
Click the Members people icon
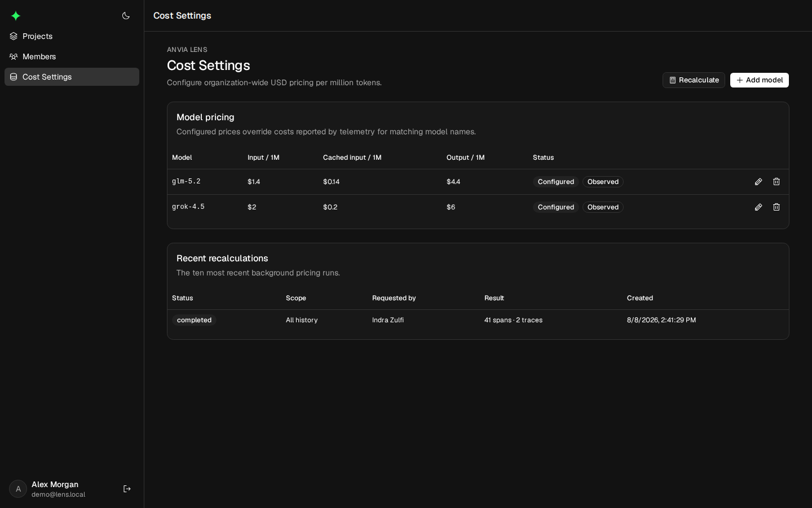(14, 56)
